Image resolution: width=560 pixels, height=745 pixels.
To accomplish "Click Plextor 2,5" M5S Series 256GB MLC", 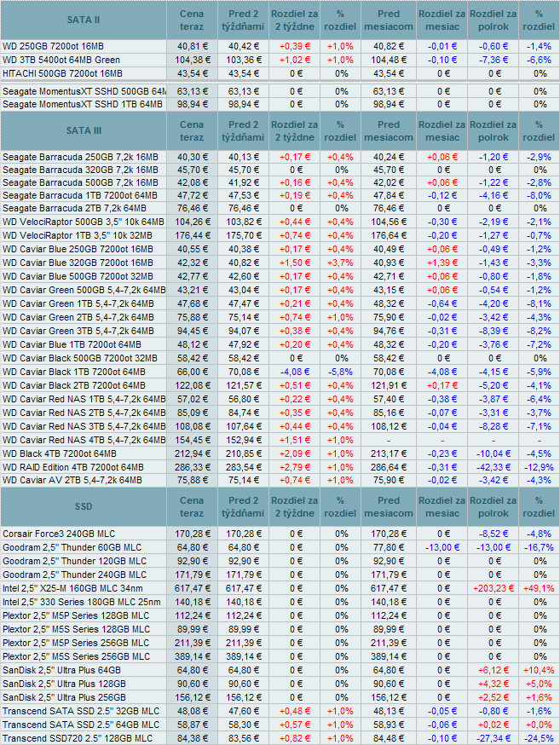I will [77, 656].
